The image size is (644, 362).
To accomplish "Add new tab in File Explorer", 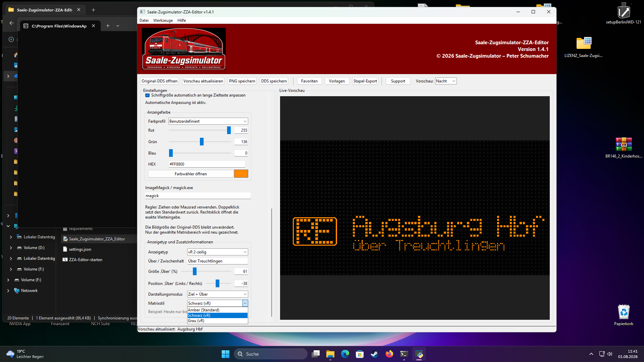I will (x=94, y=10).
